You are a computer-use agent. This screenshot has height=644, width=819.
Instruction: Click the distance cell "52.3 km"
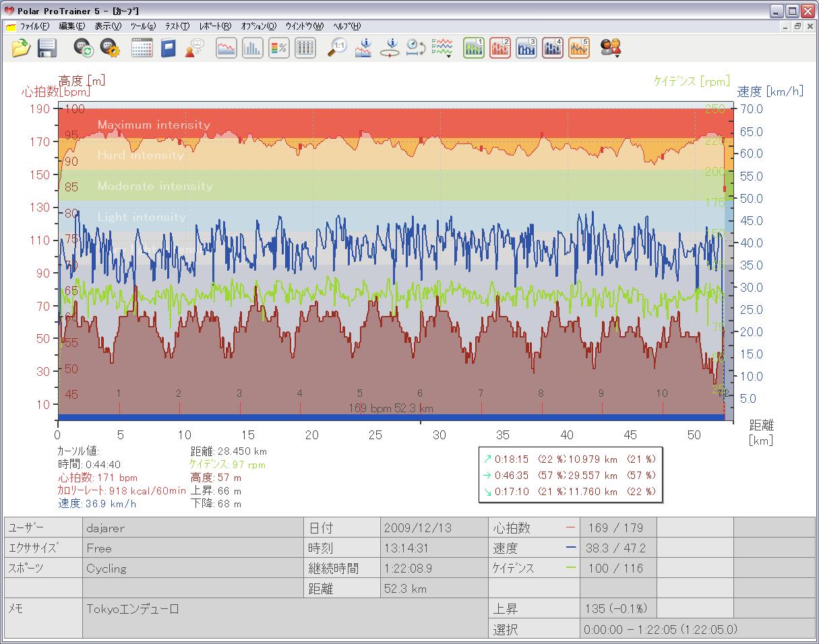434,588
